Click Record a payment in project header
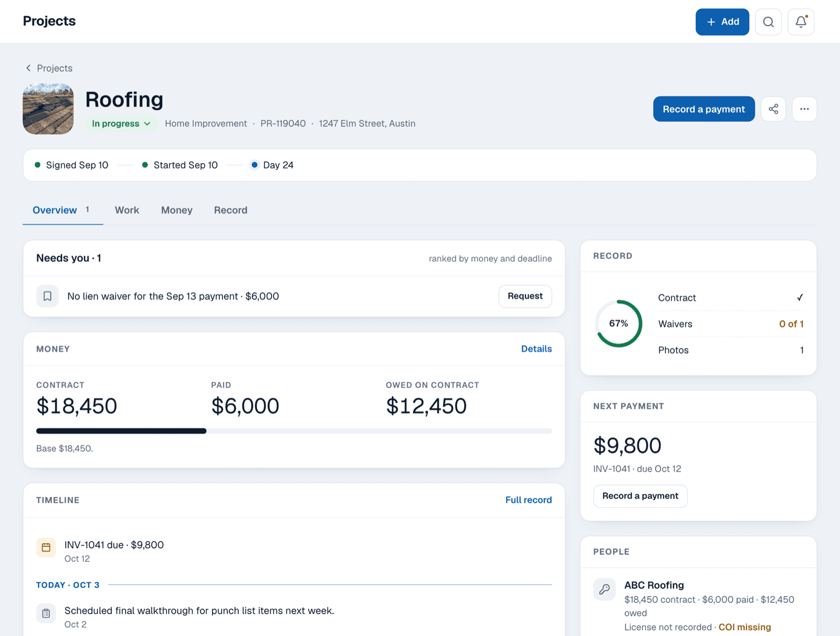The width and height of the screenshot is (840, 636). pyautogui.click(x=703, y=109)
